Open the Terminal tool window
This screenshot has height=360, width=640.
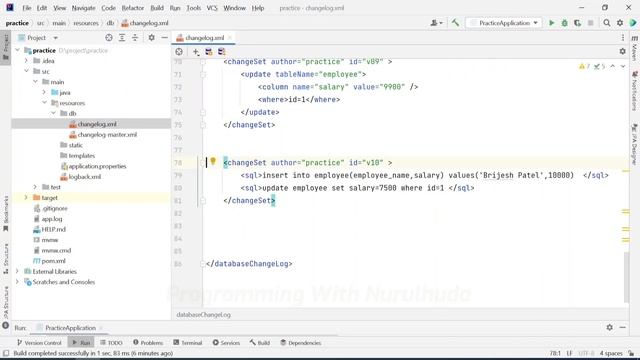[x=187, y=342]
